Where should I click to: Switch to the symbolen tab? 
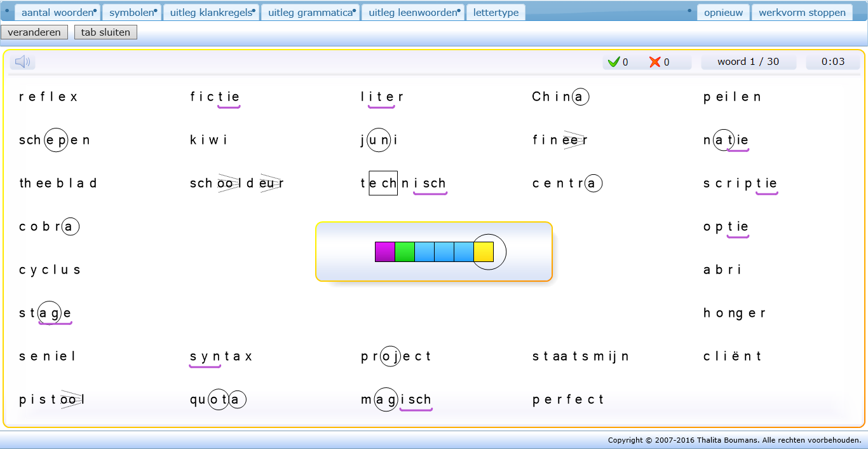point(132,13)
